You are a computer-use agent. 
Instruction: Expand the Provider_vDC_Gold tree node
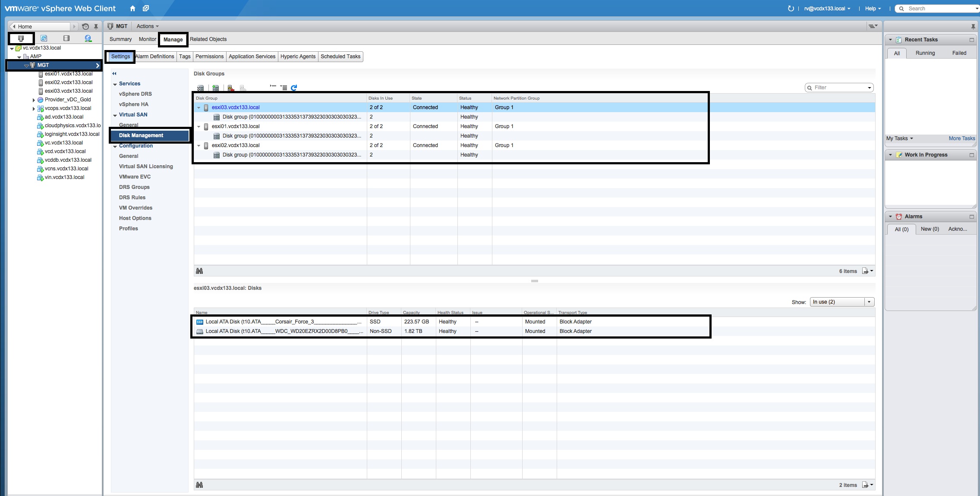(34, 100)
